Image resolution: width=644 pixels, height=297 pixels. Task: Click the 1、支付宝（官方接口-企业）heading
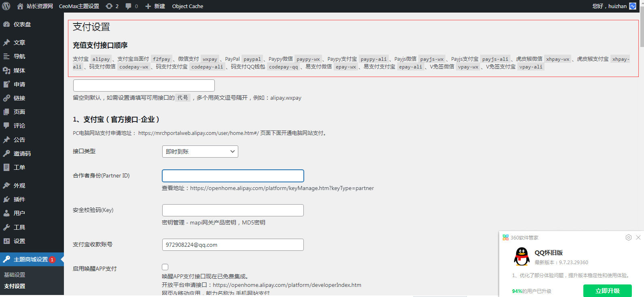tap(116, 120)
